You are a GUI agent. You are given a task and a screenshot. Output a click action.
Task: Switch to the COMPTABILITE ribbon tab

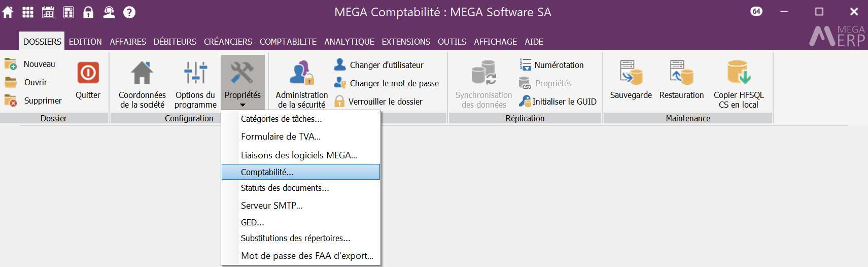coord(288,42)
